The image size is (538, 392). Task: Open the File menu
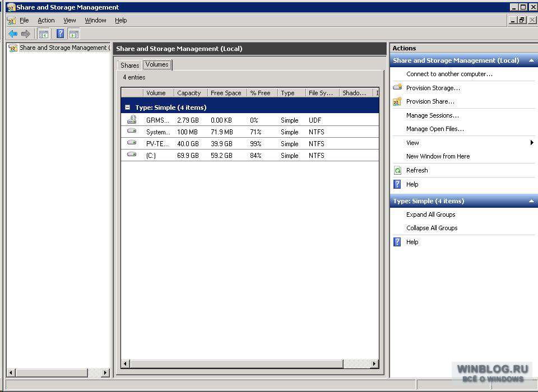(24, 20)
